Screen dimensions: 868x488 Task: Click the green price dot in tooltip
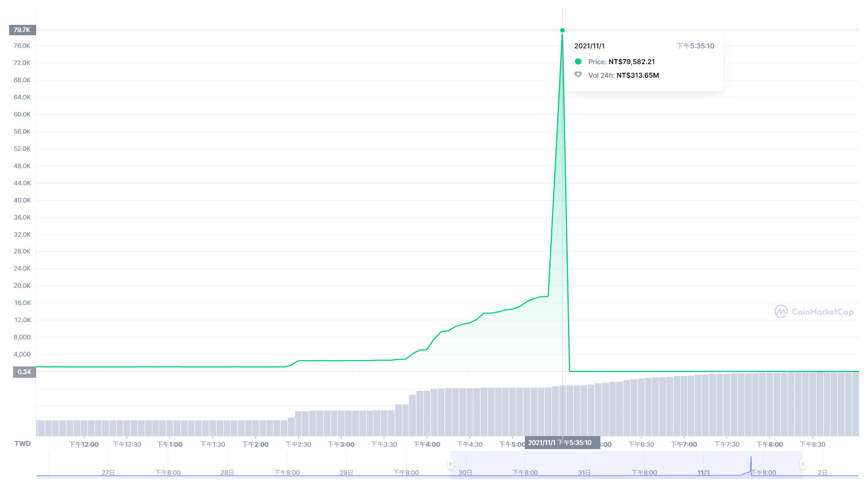click(578, 61)
